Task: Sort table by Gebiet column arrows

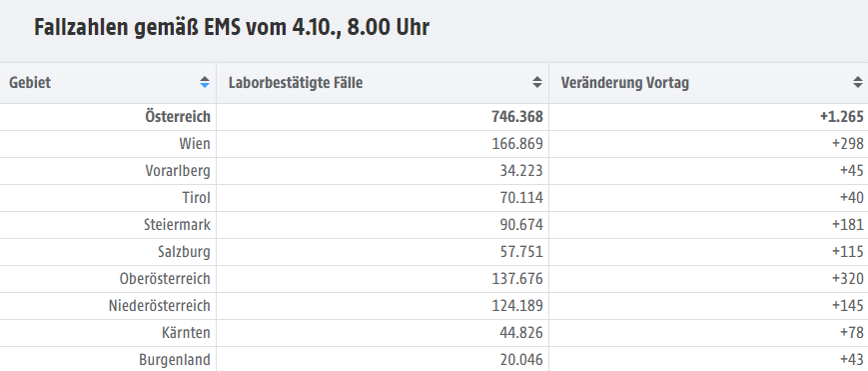Action: 205,83
